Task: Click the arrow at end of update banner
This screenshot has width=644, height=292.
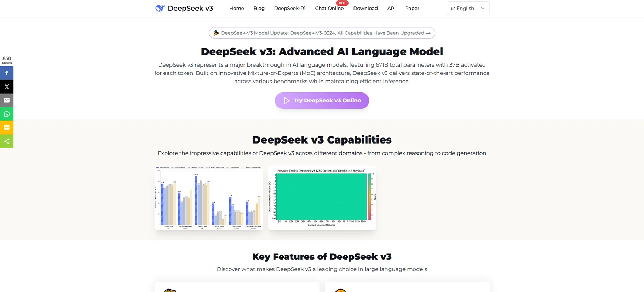Action: 428,33
